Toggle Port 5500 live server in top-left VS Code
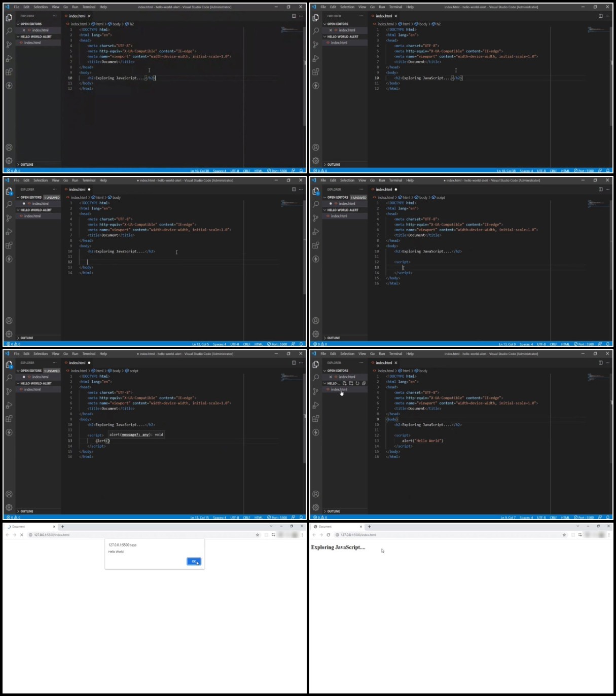The width and height of the screenshot is (616, 696). 277,171
